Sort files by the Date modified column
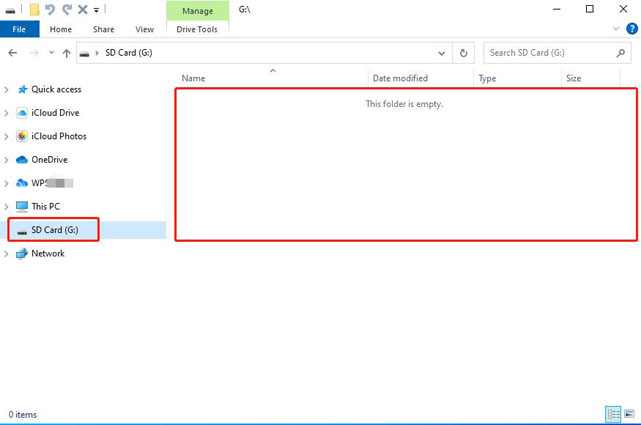 point(400,78)
